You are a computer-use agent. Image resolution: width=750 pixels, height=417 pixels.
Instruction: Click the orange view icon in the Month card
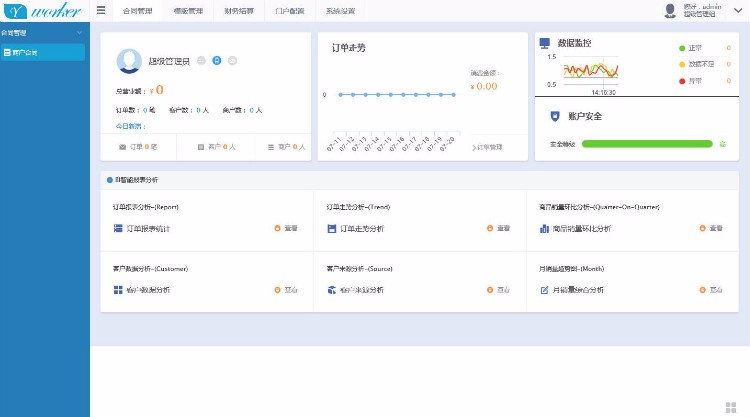[703, 290]
